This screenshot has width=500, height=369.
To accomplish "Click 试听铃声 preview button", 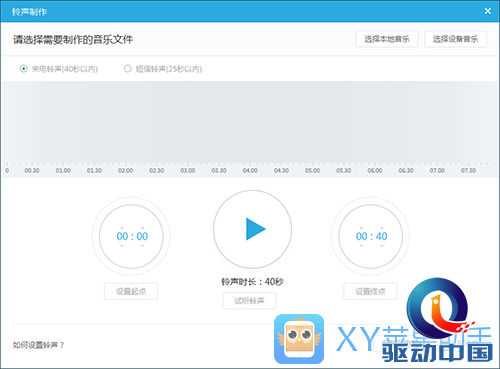I will coord(249,301).
